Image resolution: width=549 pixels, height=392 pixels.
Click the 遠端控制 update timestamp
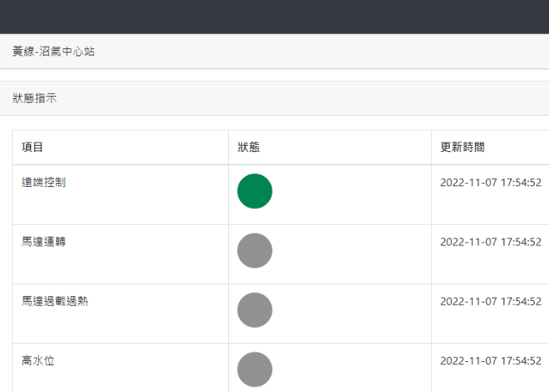click(x=490, y=182)
